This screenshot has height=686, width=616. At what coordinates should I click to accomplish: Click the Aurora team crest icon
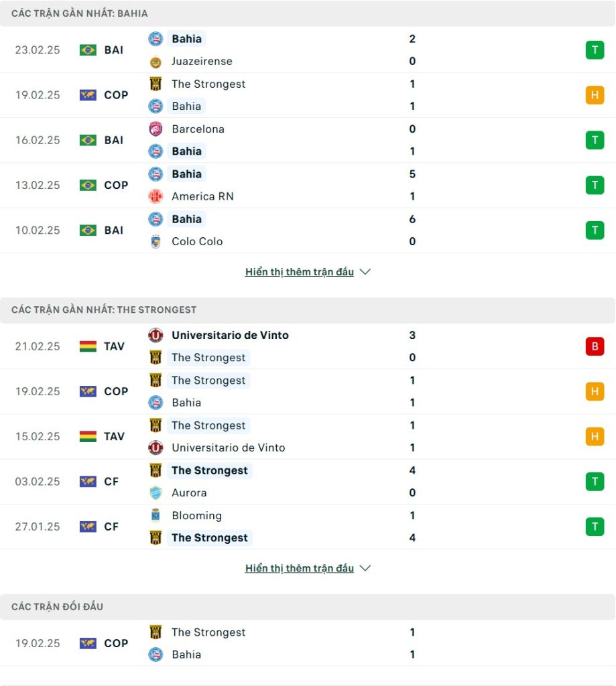point(156,493)
